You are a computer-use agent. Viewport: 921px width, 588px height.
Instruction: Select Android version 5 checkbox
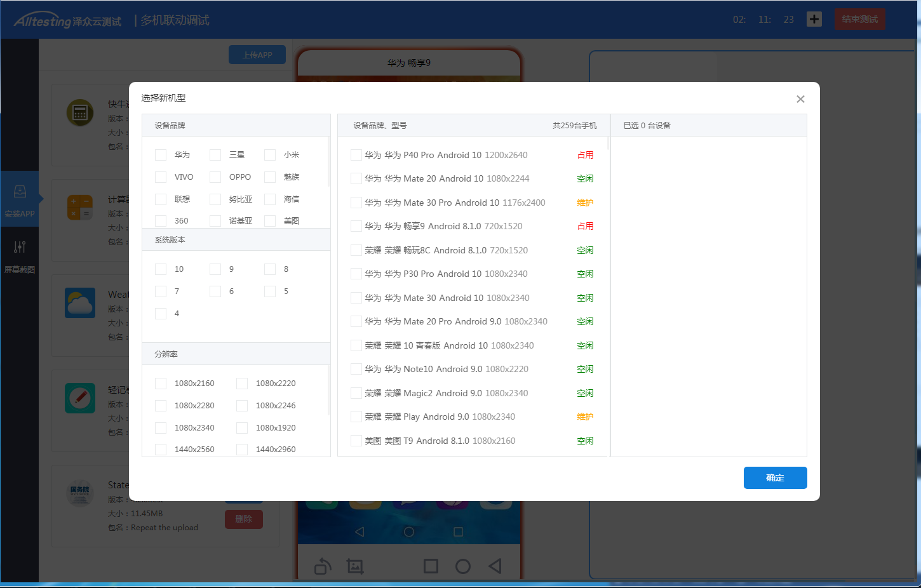270,291
